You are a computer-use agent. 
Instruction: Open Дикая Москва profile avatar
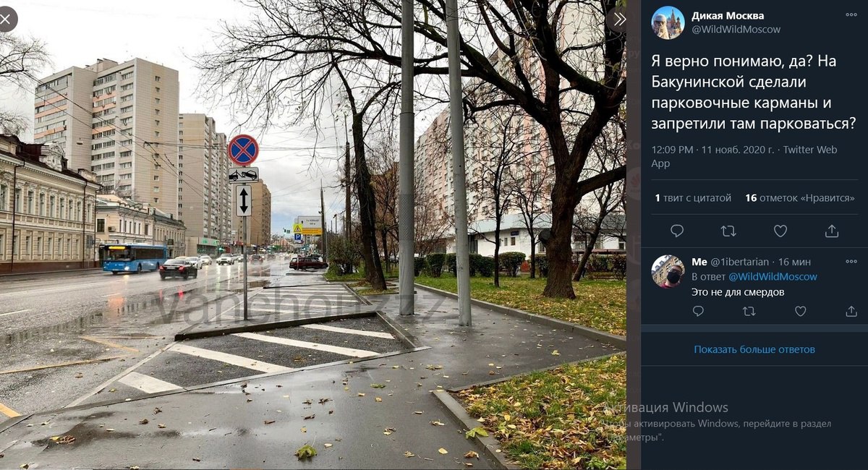(668, 22)
